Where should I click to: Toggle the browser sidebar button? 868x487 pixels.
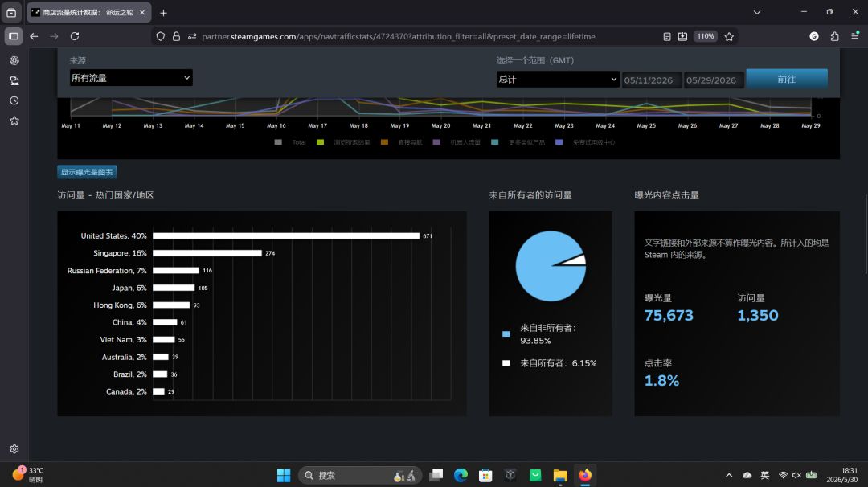click(x=14, y=36)
